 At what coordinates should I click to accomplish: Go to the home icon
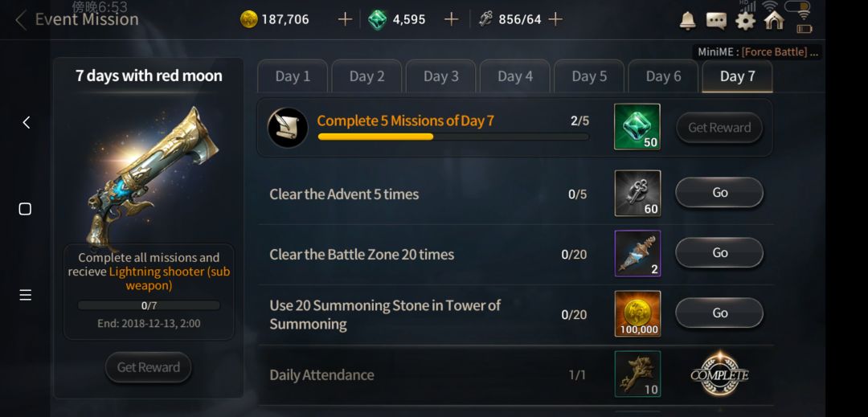774,20
